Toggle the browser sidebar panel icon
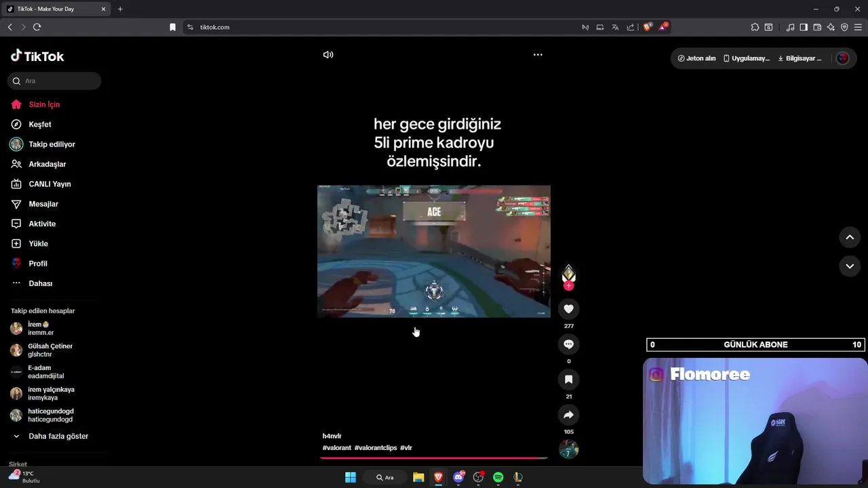This screenshot has height=488, width=868. click(x=804, y=27)
